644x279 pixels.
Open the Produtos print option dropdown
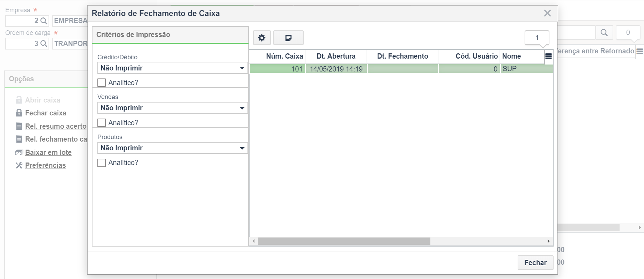[172, 148]
